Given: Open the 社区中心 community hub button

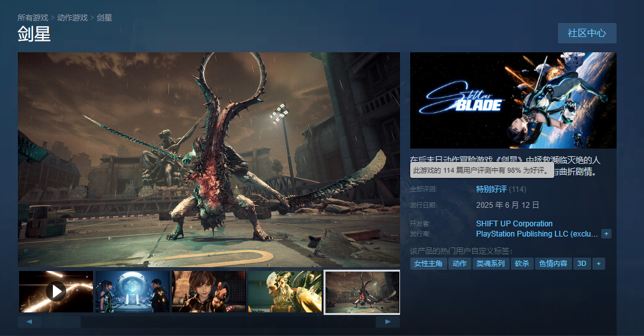Looking at the screenshot, I should (x=587, y=33).
